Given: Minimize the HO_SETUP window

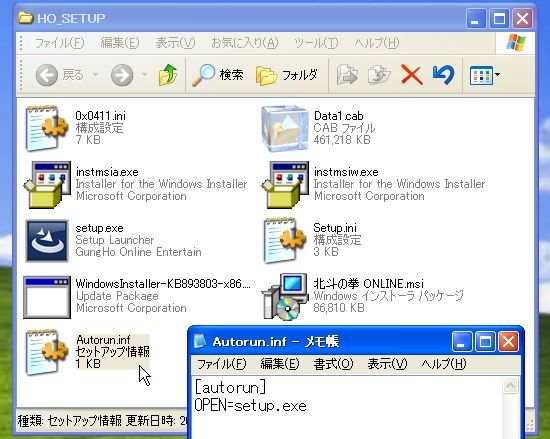Looking at the screenshot, I should click(476, 18).
